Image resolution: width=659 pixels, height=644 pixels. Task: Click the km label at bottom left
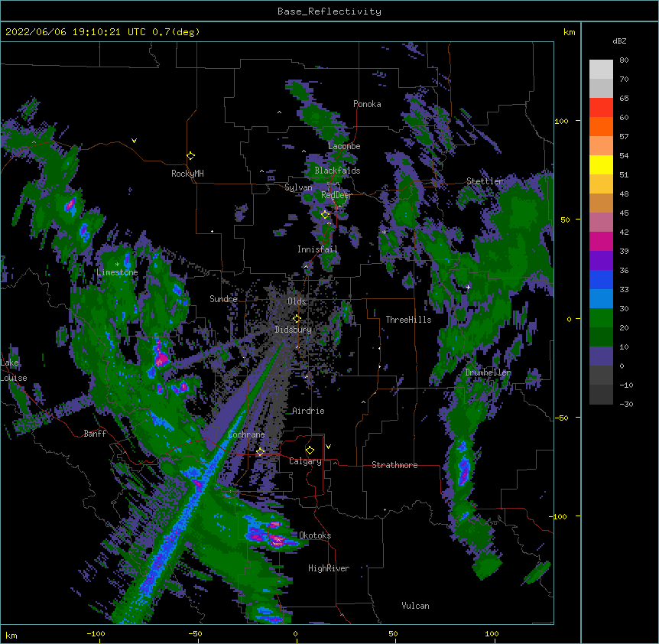click(x=11, y=636)
